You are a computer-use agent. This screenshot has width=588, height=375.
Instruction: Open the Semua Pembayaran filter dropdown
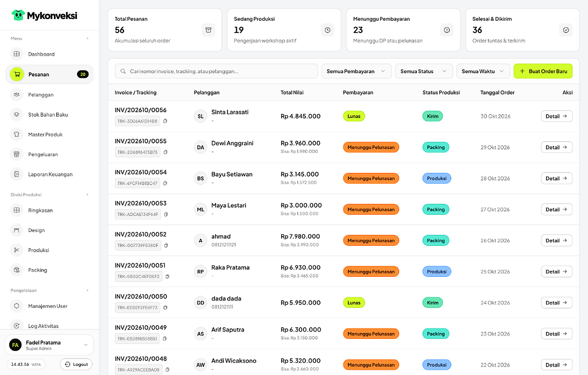pyautogui.click(x=356, y=71)
